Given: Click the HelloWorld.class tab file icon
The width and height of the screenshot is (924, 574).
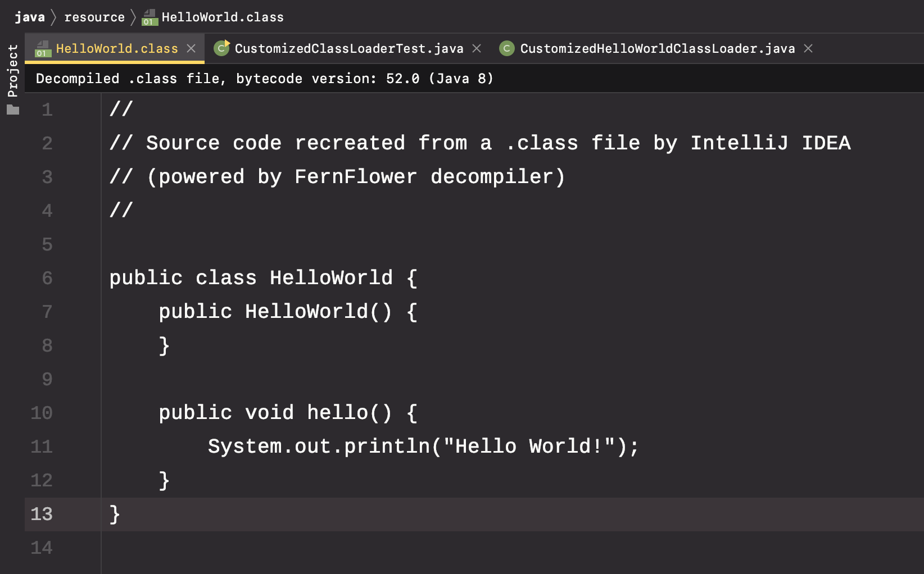Looking at the screenshot, I should point(43,49).
